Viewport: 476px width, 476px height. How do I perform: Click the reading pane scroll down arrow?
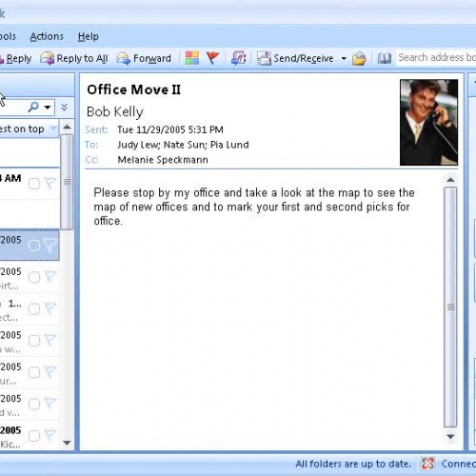click(x=450, y=437)
